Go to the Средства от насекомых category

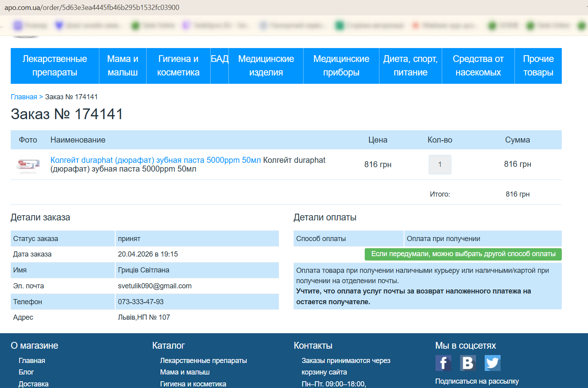click(x=478, y=66)
